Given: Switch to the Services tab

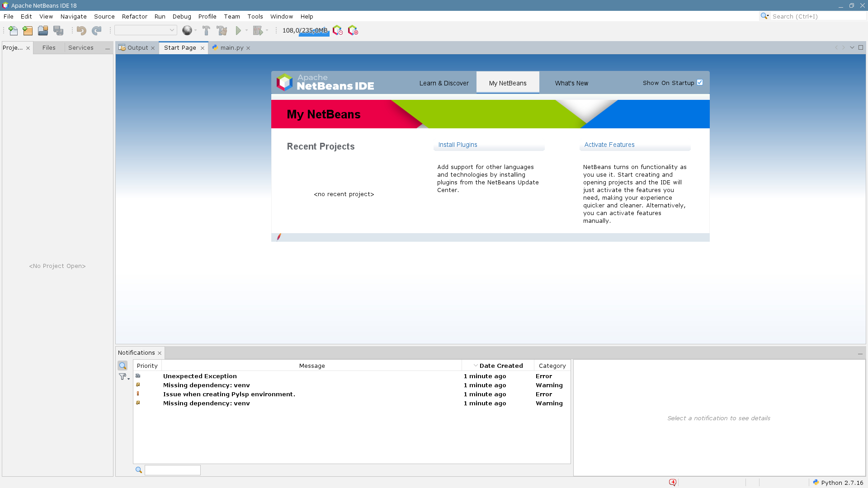Looking at the screenshot, I should [x=81, y=47].
